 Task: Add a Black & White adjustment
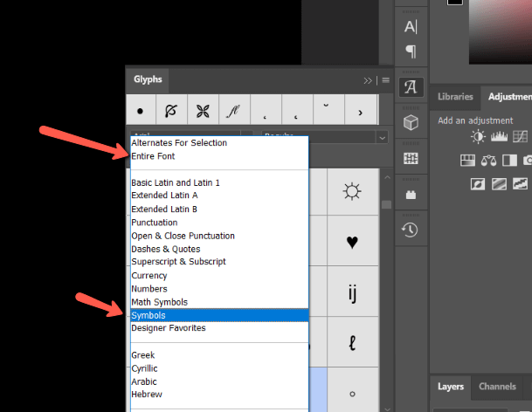pyautogui.click(x=509, y=161)
